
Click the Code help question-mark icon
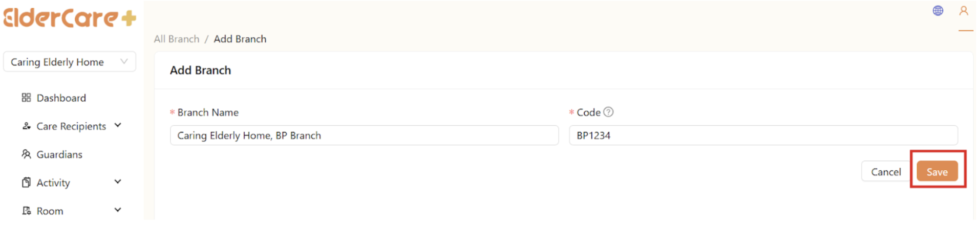tap(608, 112)
